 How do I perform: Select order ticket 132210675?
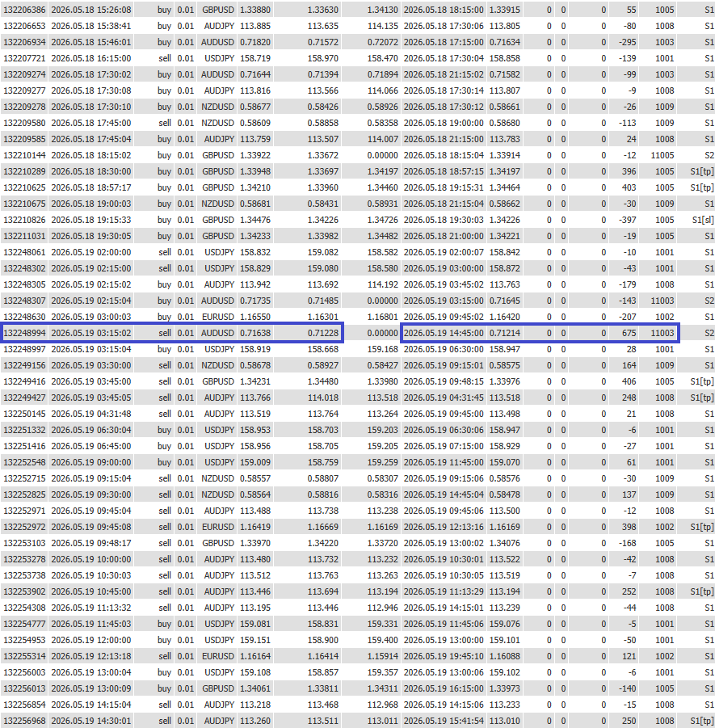point(24,204)
